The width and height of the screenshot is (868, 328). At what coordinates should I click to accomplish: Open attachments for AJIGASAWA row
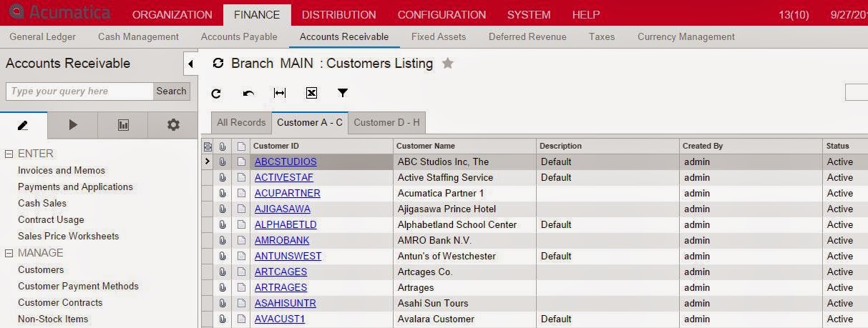tap(223, 209)
